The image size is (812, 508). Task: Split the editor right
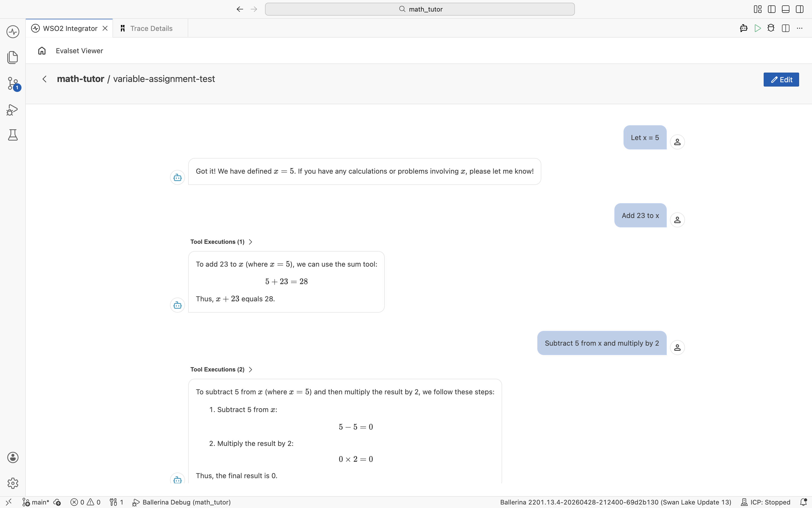[x=785, y=28]
